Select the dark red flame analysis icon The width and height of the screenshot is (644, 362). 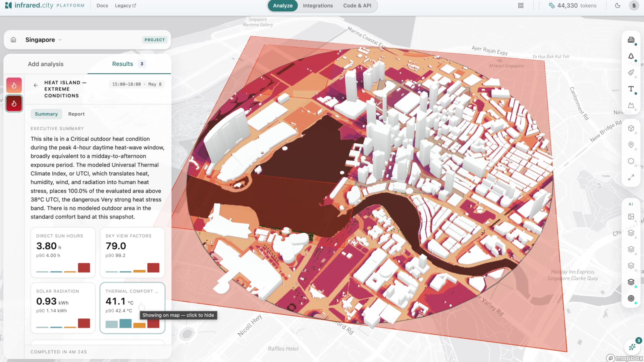click(x=14, y=103)
